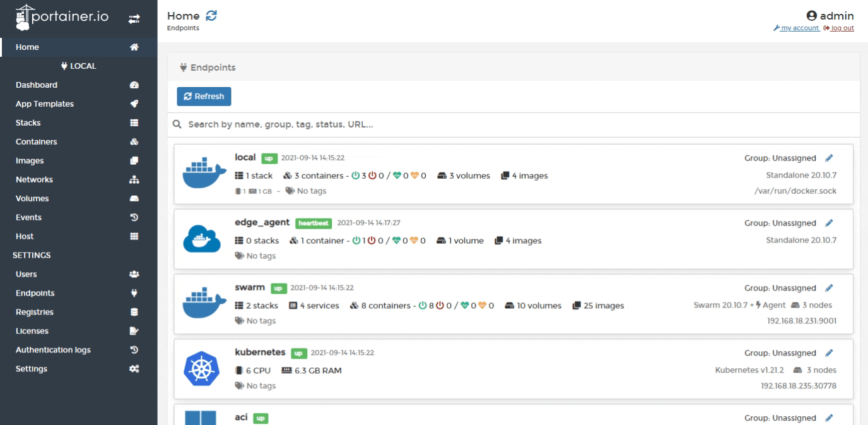Open the Stacks page
This screenshot has width=868, height=425.
click(x=28, y=123)
